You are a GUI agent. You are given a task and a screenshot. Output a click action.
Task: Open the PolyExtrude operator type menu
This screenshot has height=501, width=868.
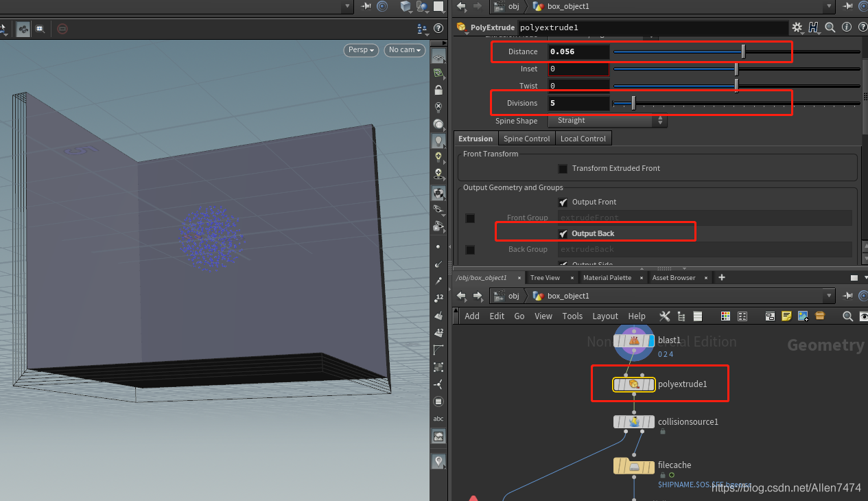(461, 27)
